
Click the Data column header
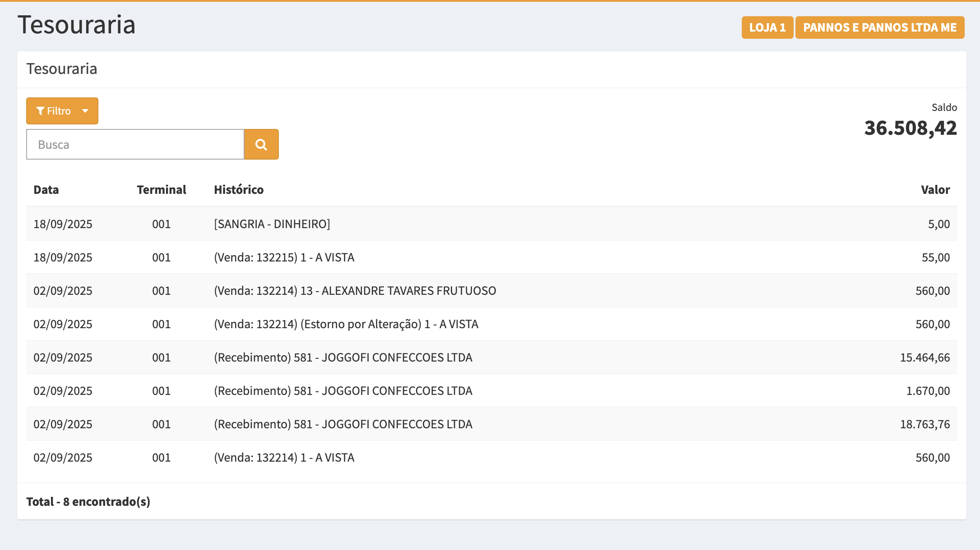(46, 190)
